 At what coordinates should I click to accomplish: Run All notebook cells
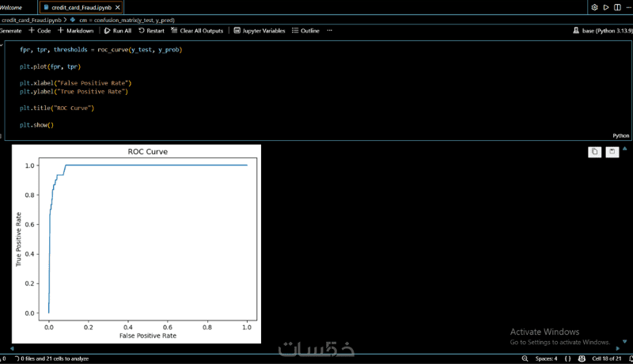pos(117,31)
